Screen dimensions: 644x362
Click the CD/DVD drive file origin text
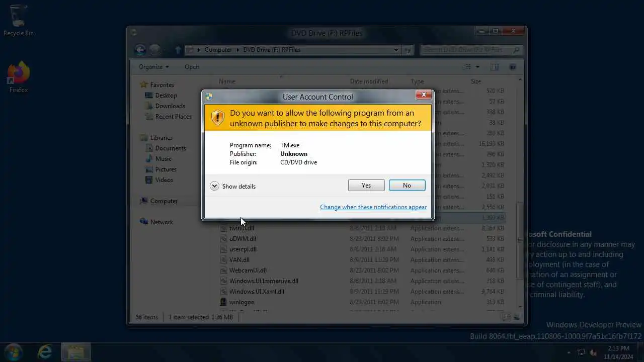299,162
